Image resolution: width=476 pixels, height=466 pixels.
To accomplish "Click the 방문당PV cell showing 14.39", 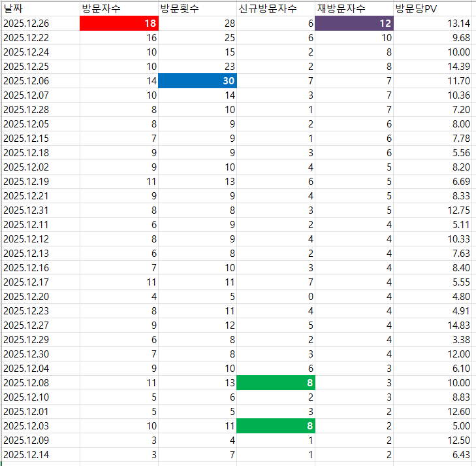I will [432, 67].
